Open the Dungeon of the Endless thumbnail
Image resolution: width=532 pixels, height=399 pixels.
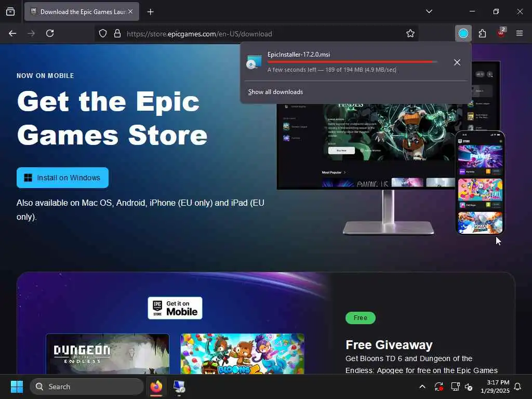[x=108, y=354]
